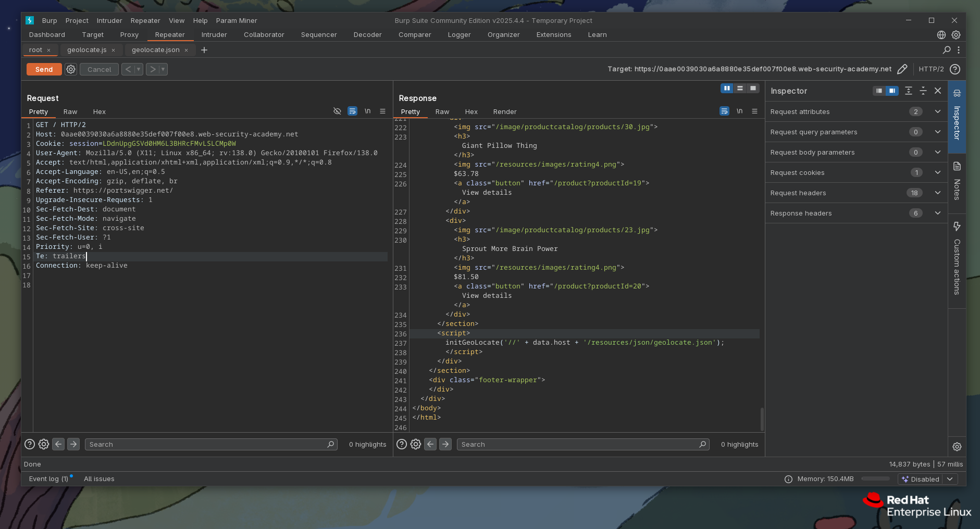Click Repeater tab search magnifier icon
The height and width of the screenshot is (529, 980).
tap(947, 50)
